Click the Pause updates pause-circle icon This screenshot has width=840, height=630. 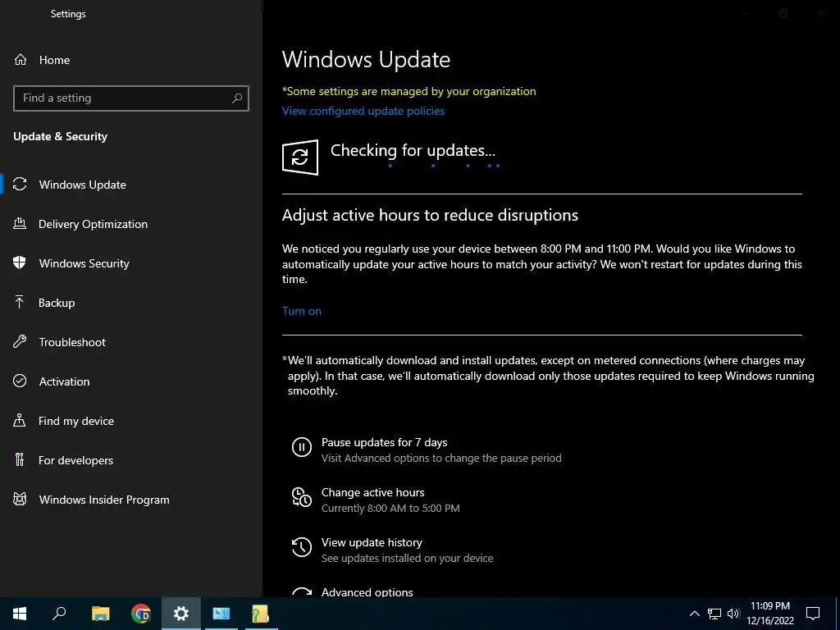tap(302, 447)
